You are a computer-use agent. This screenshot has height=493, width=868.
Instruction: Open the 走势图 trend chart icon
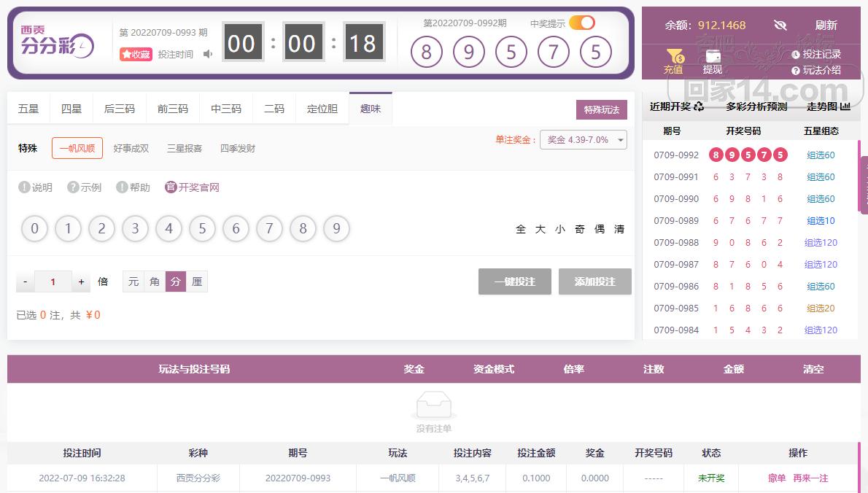coord(845,106)
